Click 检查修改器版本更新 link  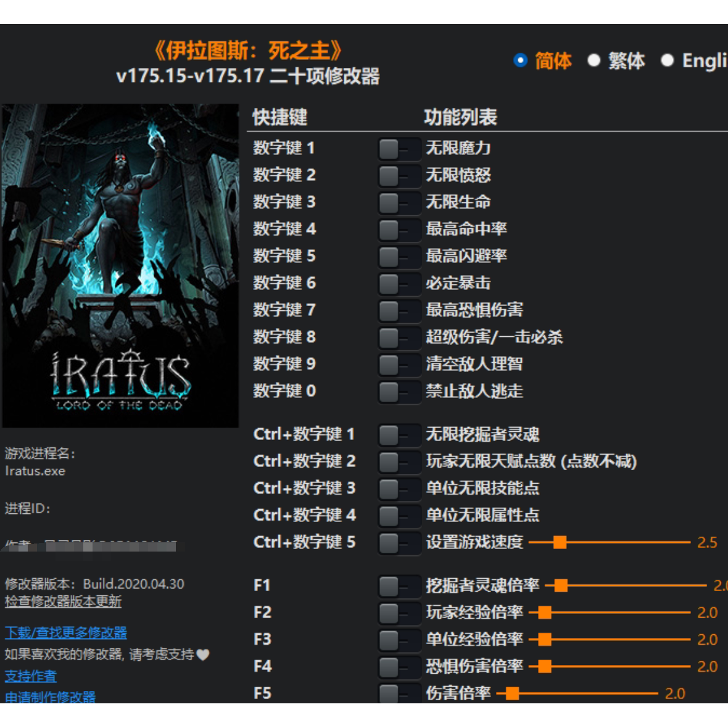63,602
